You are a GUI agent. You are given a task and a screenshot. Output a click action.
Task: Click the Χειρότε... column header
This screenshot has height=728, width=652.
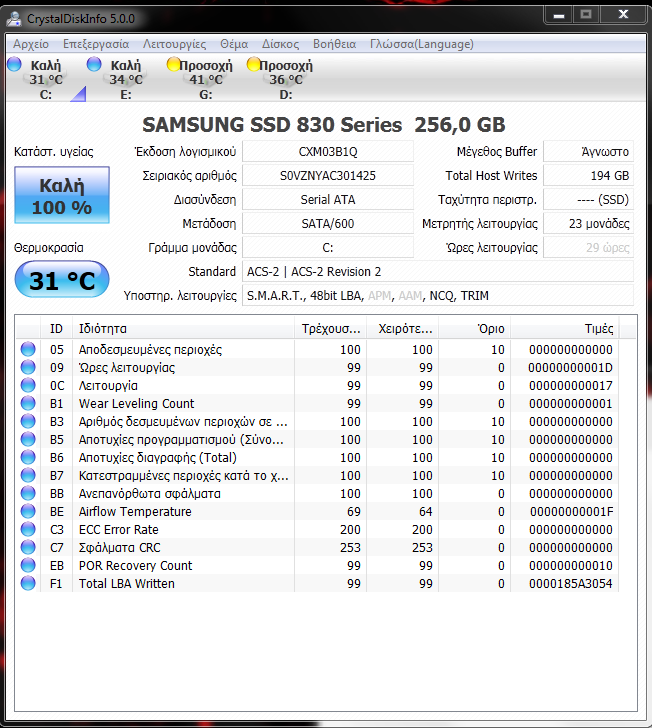pos(403,329)
